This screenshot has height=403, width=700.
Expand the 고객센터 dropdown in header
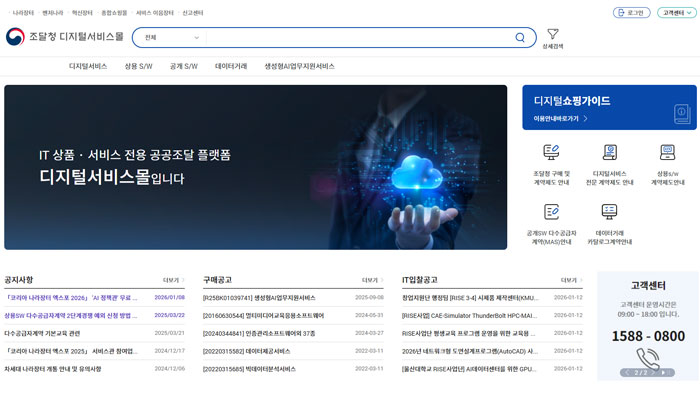tap(677, 13)
